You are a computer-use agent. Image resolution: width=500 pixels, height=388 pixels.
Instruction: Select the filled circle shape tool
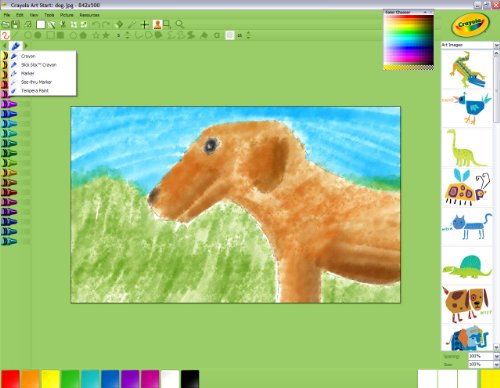point(38,35)
